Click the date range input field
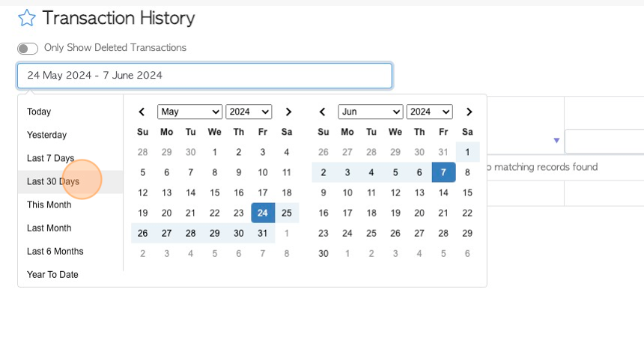This screenshot has height=361, width=644. click(x=204, y=76)
